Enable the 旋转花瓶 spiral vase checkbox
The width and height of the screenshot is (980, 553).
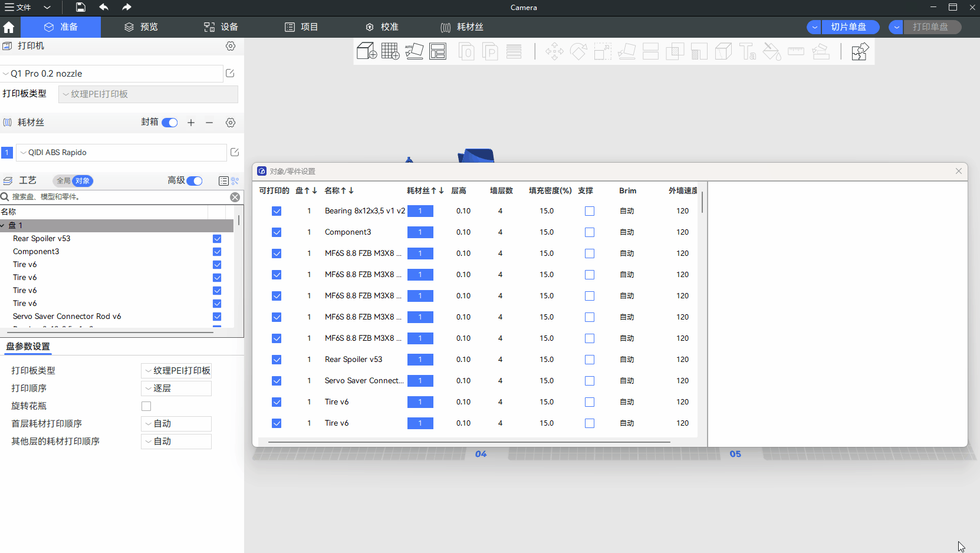point(146,406)
